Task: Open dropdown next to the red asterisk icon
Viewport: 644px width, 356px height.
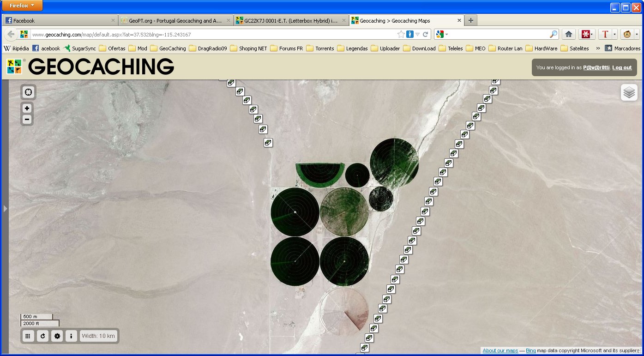Action: coord(592,34)
